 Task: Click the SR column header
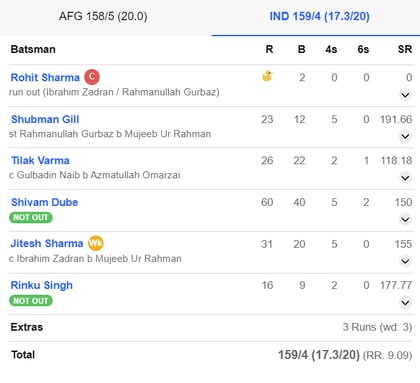(x=405, y=49)
